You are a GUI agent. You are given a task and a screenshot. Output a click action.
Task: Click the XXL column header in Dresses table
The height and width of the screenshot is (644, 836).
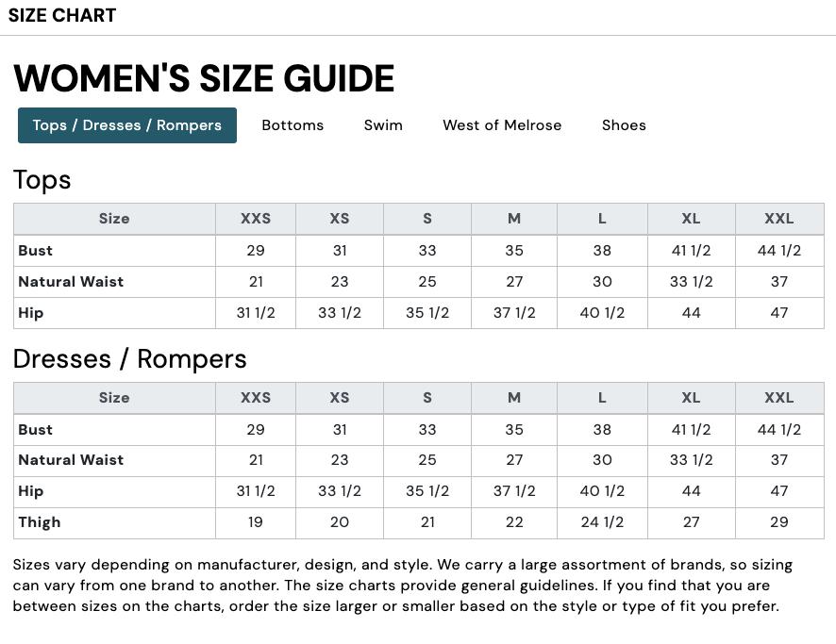[779, 397]
